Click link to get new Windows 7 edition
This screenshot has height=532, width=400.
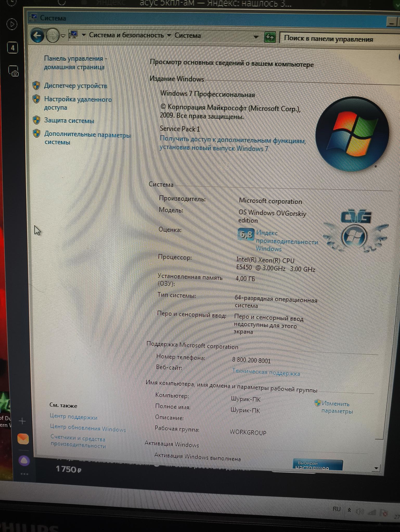pos(232,144)
